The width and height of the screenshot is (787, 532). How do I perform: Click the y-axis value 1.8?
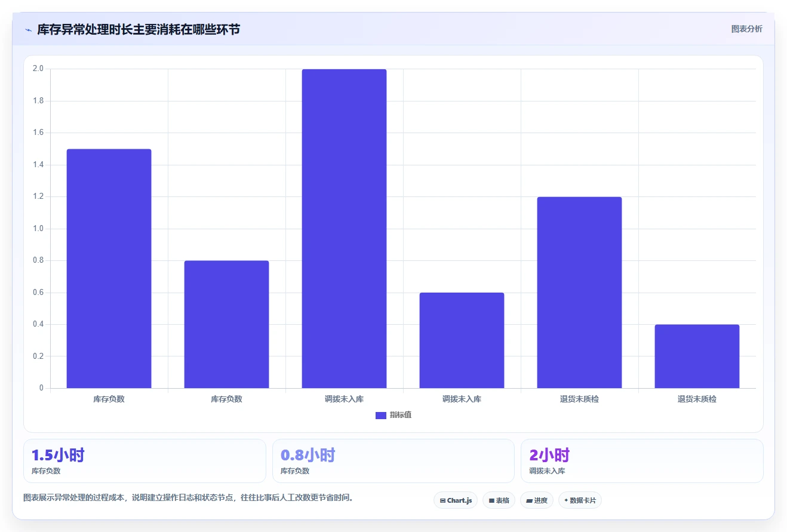point(38,101)
